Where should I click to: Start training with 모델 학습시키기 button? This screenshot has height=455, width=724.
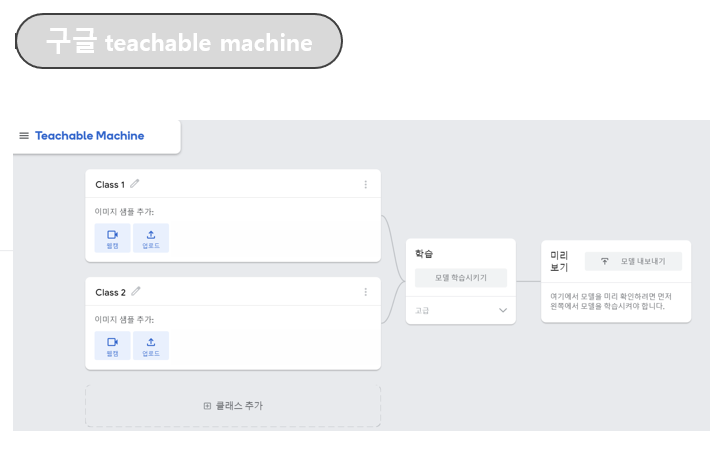(x=461, y=278)
